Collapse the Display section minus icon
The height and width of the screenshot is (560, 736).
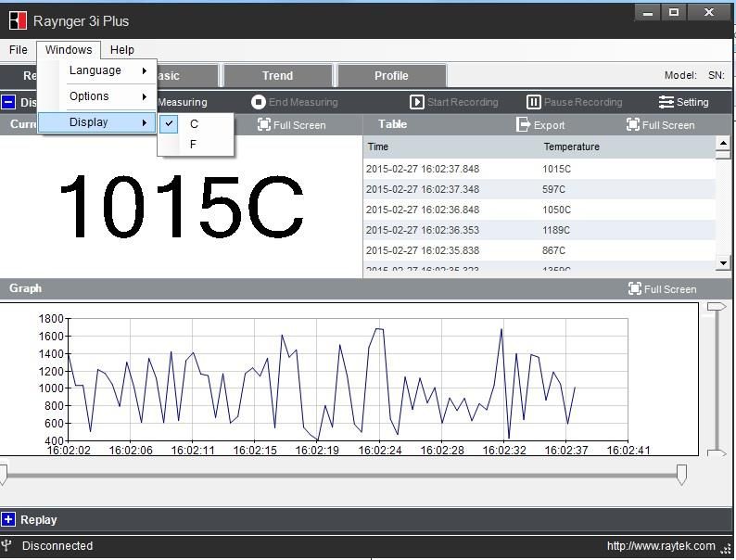pos(8,102)
